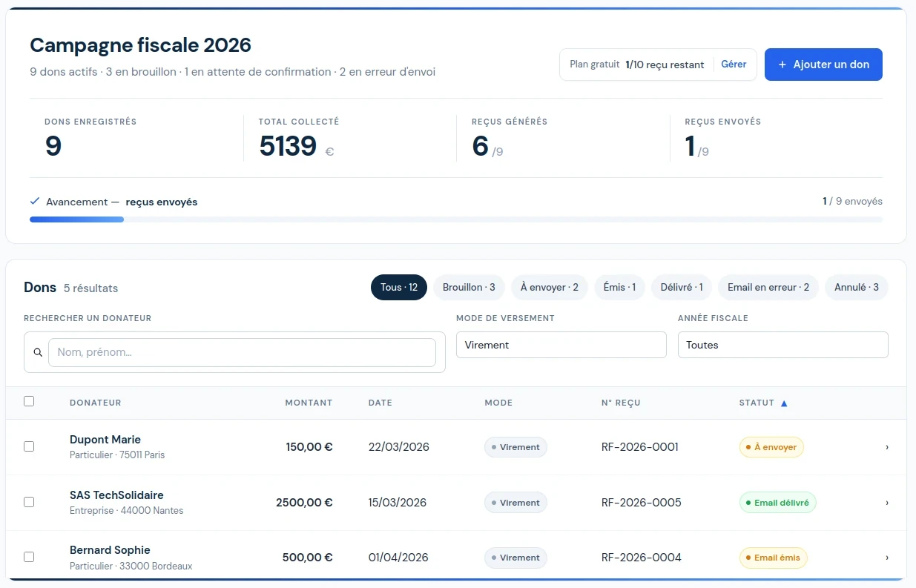916x588 pixels.
Task: Click the amount 500,00 €
Action: [x=308, y=558]
